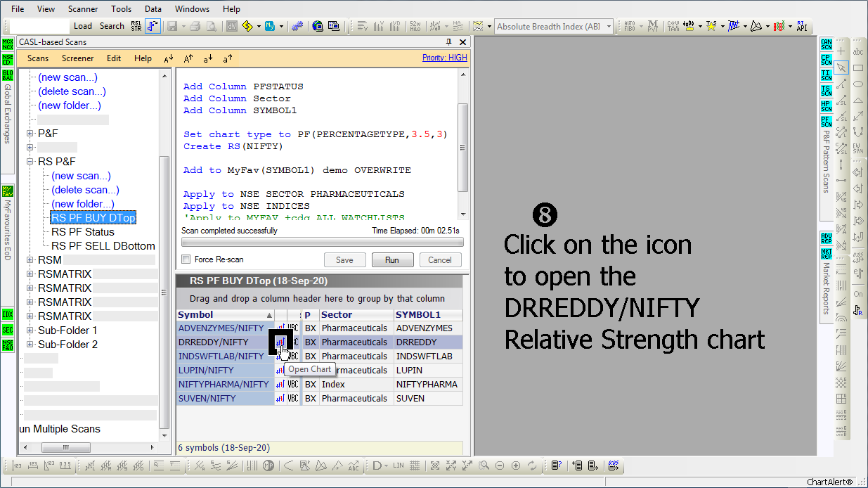Click LIN scale toolbar button

(x=399, y=465)
